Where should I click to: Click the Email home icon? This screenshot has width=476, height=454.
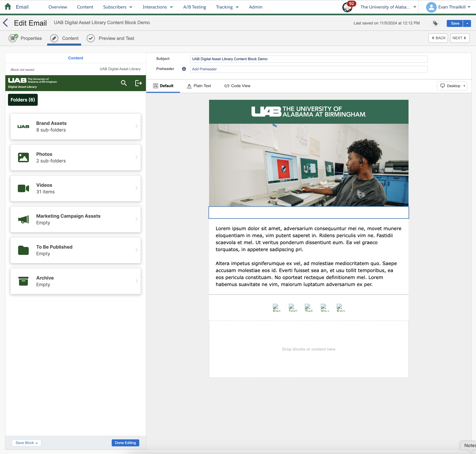(x=8, y=7)
